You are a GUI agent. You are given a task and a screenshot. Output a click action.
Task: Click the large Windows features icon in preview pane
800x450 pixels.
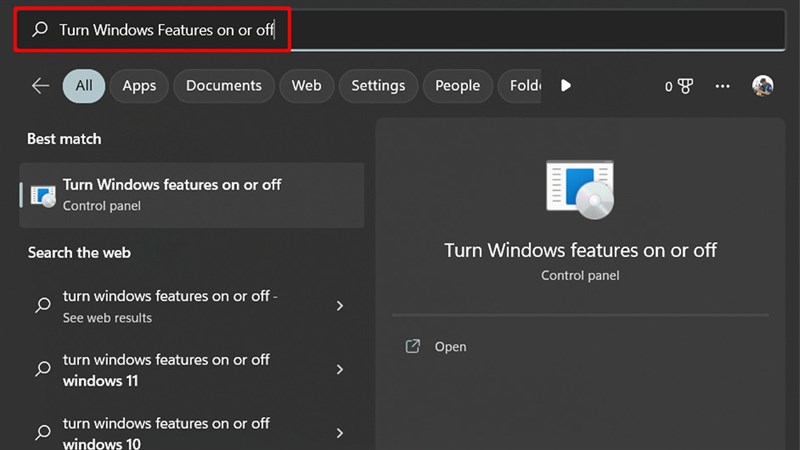tap(580, 189)
